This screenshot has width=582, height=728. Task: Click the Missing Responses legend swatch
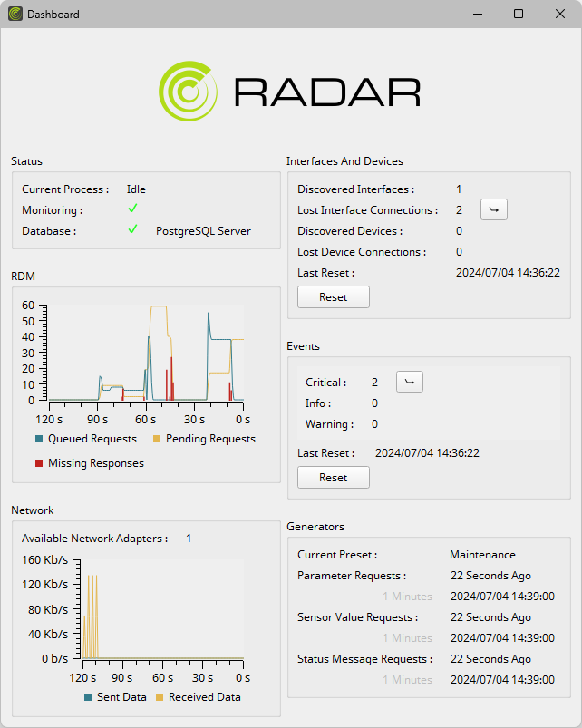point(39,463)
